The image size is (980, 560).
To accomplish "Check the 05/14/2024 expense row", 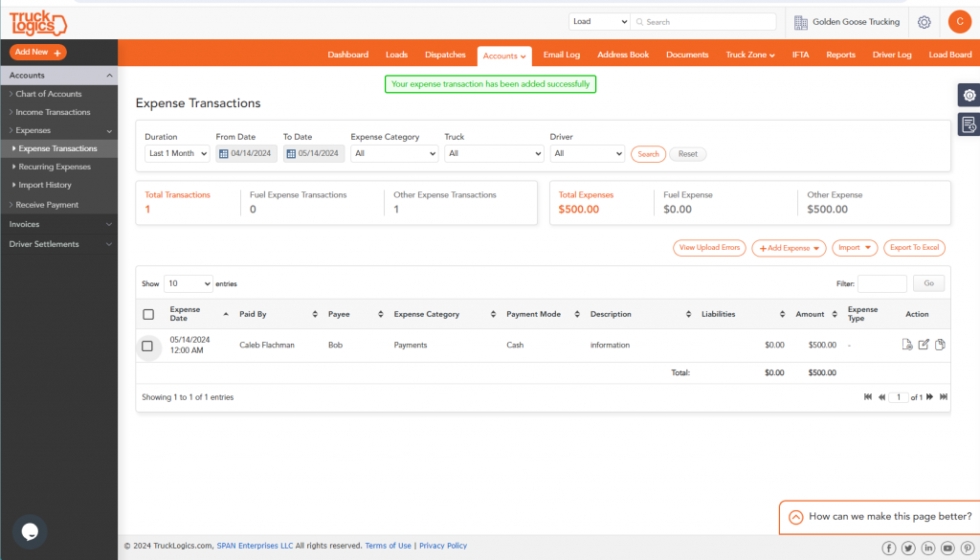I will click(x=147, y=346).
